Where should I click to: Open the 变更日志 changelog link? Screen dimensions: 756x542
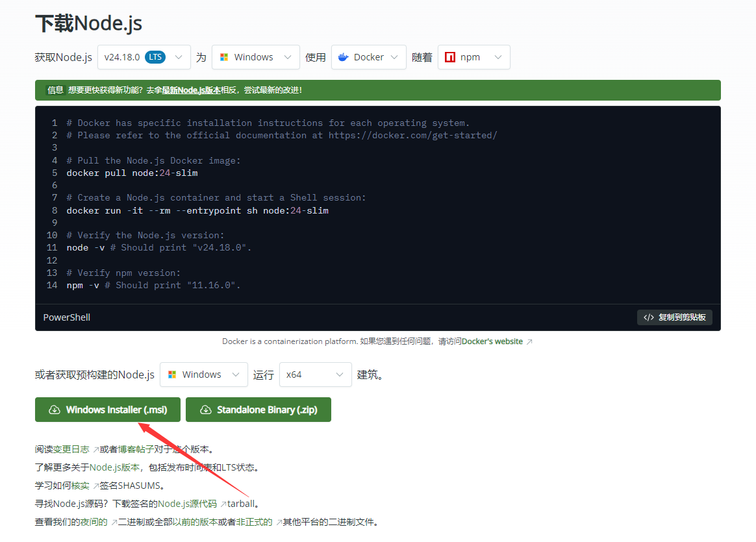click(71, 449)
